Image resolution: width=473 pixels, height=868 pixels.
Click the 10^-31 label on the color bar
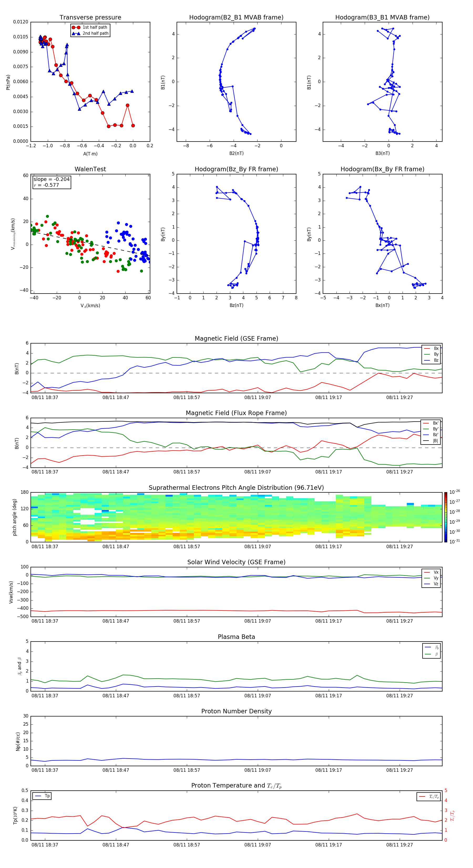(454, 542)
